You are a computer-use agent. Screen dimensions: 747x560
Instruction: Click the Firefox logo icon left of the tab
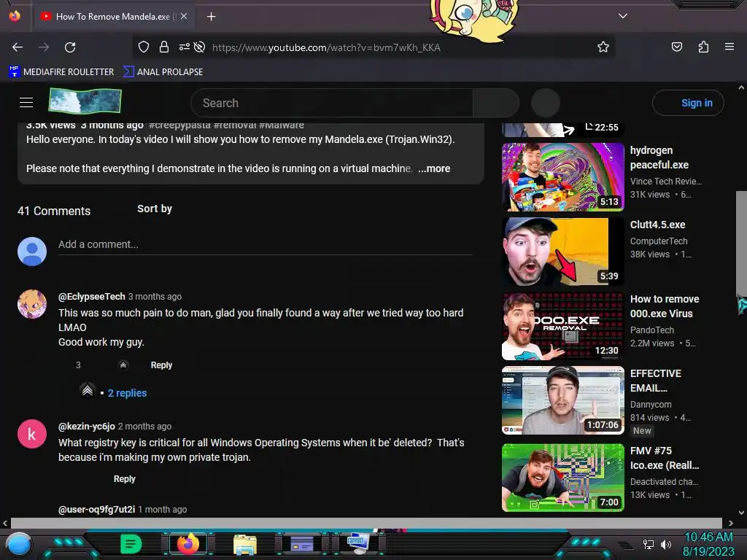(x=15, y=16)
